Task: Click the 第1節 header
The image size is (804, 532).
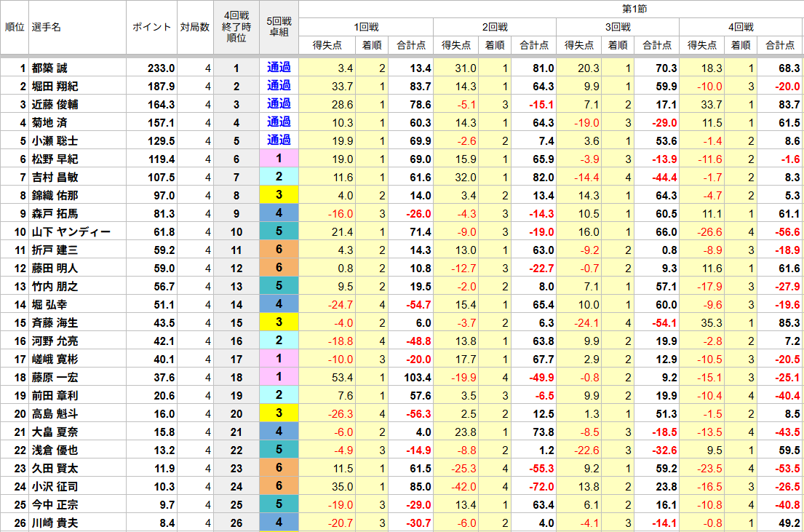Action: click(x=634, y=9)
